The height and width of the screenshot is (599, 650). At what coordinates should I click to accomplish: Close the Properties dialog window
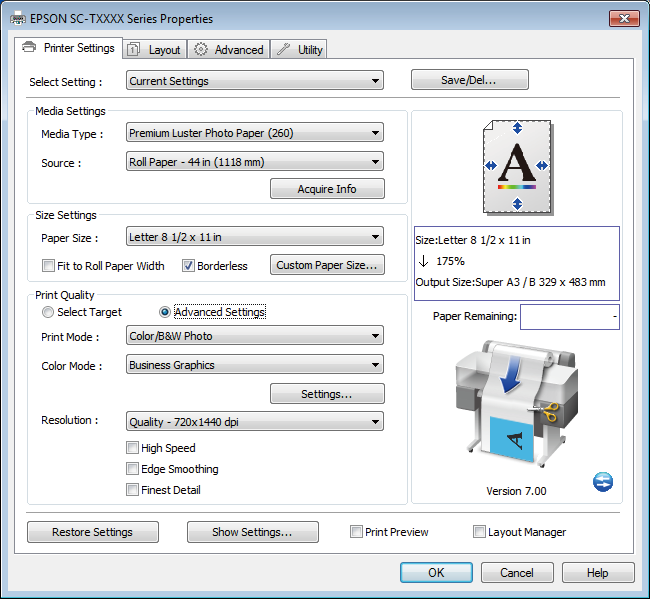tap(624, 18)
